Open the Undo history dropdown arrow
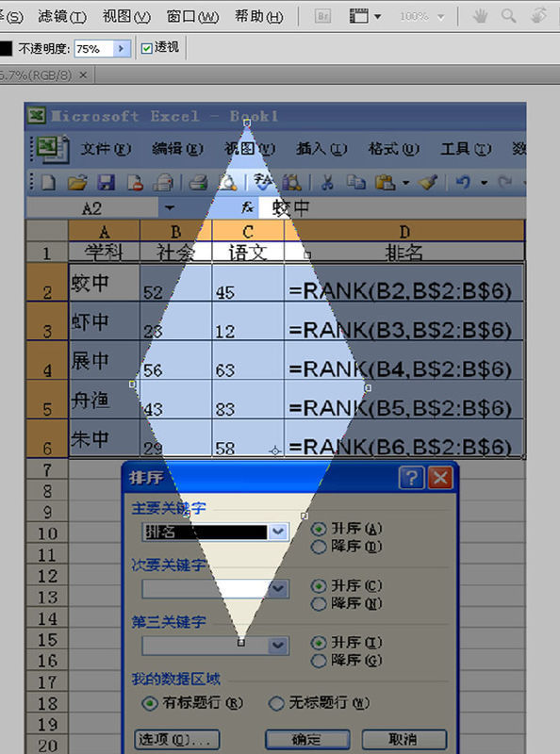 click(484, 183)
